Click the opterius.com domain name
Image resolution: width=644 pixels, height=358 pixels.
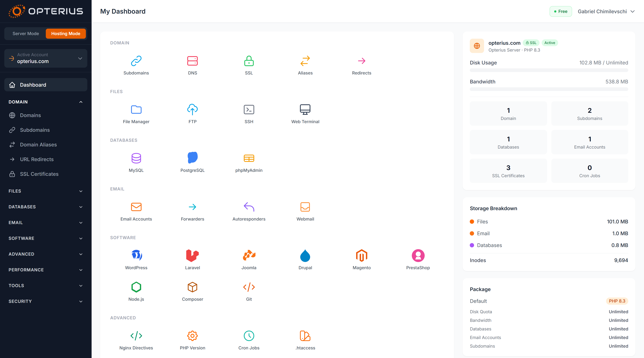pos(504,43)
